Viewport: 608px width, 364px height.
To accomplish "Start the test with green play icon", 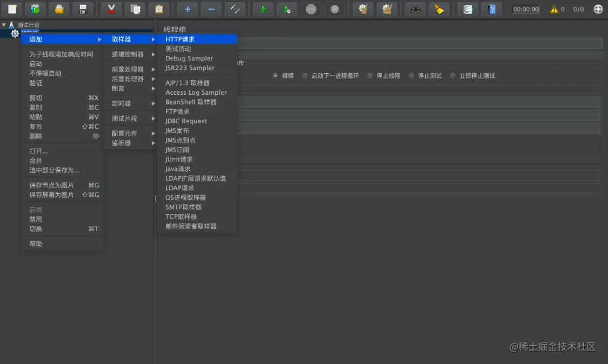I will [x=264, y=9].
